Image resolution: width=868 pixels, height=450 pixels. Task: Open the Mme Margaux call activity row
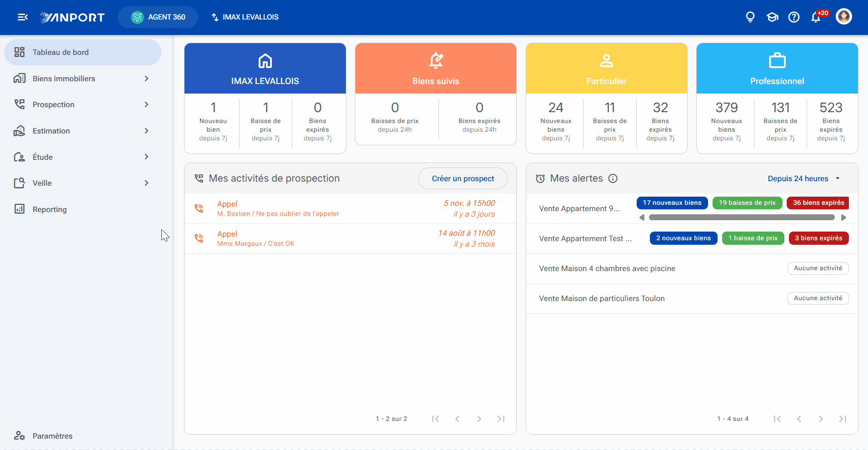click(x=350, y=238)
